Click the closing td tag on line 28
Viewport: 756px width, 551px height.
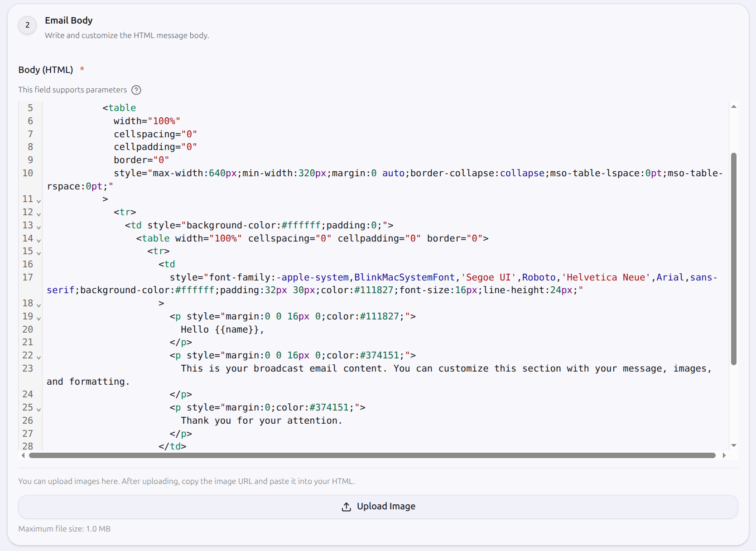click(x=173, y=446)
